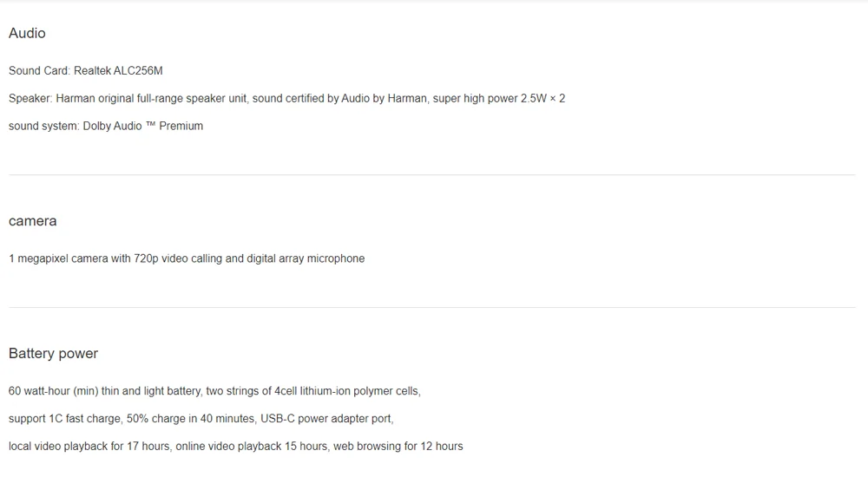Screen dimensions: 868x490
Task: Click the Battery power section heading
Action: 53,354
